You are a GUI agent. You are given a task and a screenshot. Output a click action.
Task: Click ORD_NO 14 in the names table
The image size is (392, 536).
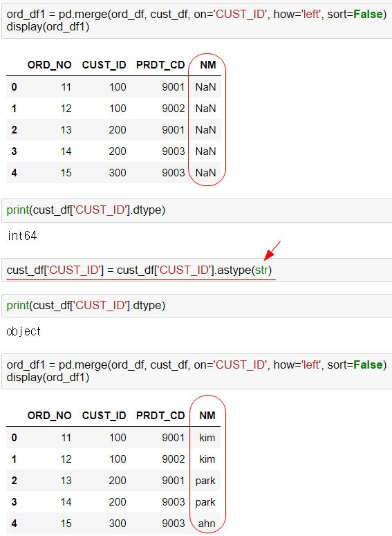66,502
